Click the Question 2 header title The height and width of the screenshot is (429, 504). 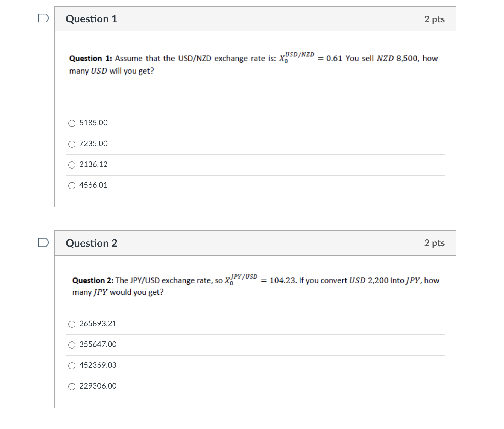(92, 243)
